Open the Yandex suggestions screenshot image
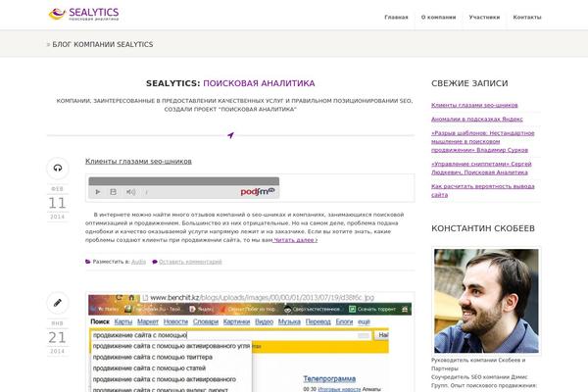The width and height of the screenshot is (588, 392). tap(250, 342)
